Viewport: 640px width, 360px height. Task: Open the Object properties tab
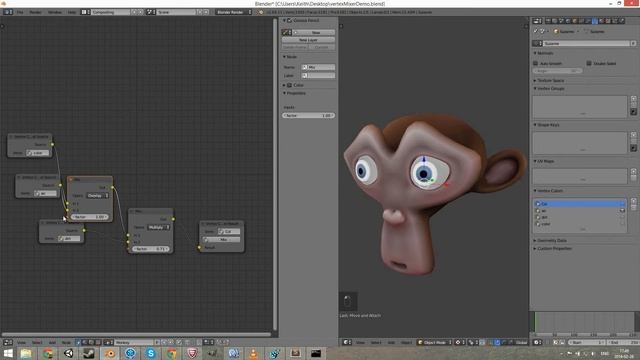[x=575, y=20]
